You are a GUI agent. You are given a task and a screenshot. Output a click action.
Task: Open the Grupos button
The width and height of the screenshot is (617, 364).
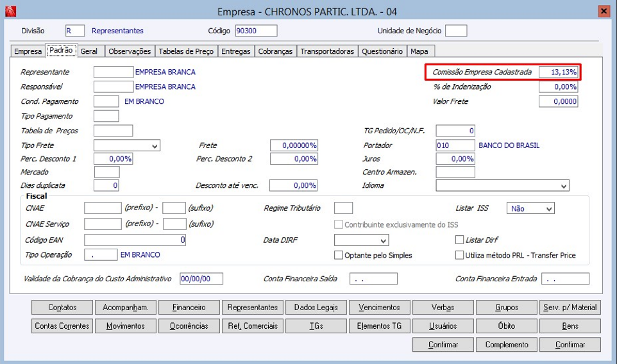[x=507, y=308]
